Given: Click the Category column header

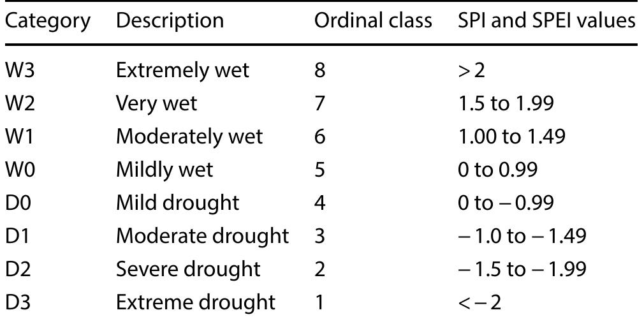Looking at the screenshot, I should (48, 21).
